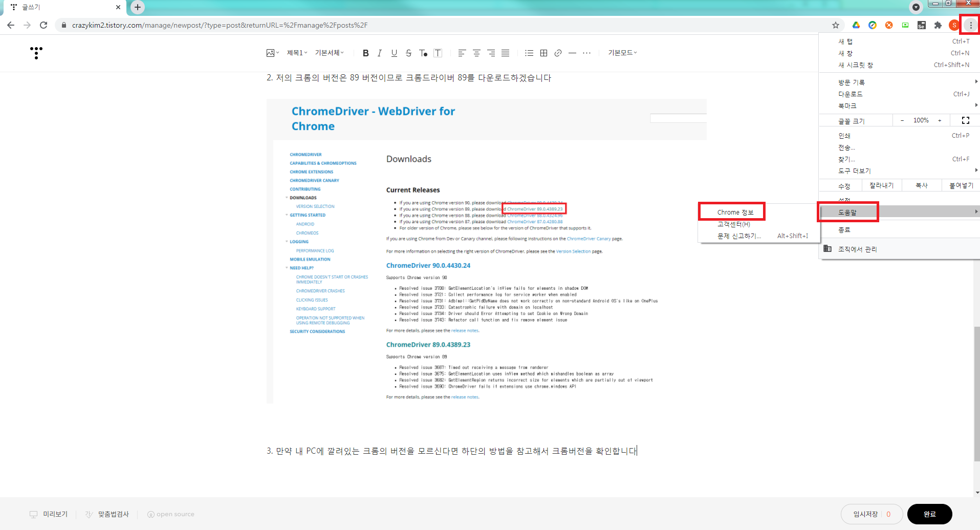Open the image insert tool in editor toolbar
The width and height of the screenshot is (980, 530).
click(272, 53)
